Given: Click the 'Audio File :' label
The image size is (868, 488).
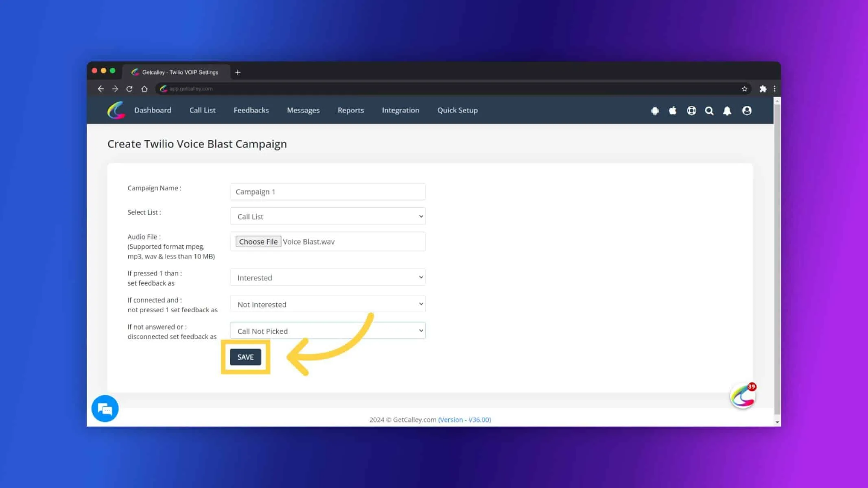Looking at the screenshot, I should pyautogui.click(x=144, y=237).
